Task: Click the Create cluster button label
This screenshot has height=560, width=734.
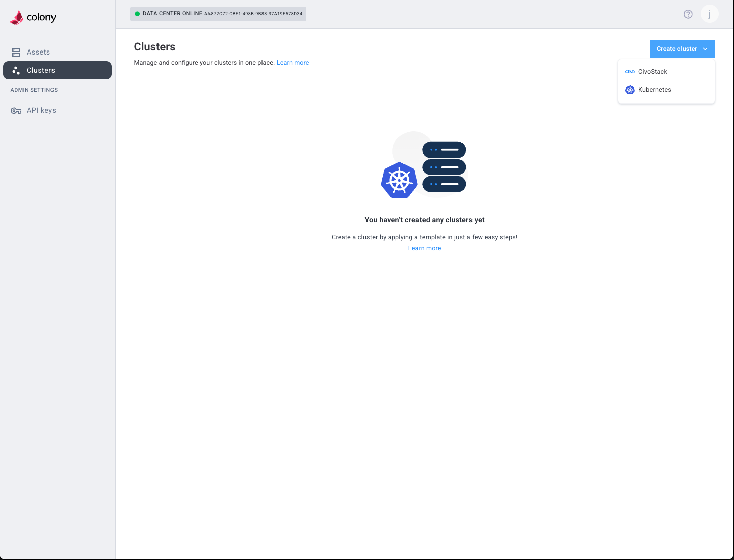Action: point(677,49)
